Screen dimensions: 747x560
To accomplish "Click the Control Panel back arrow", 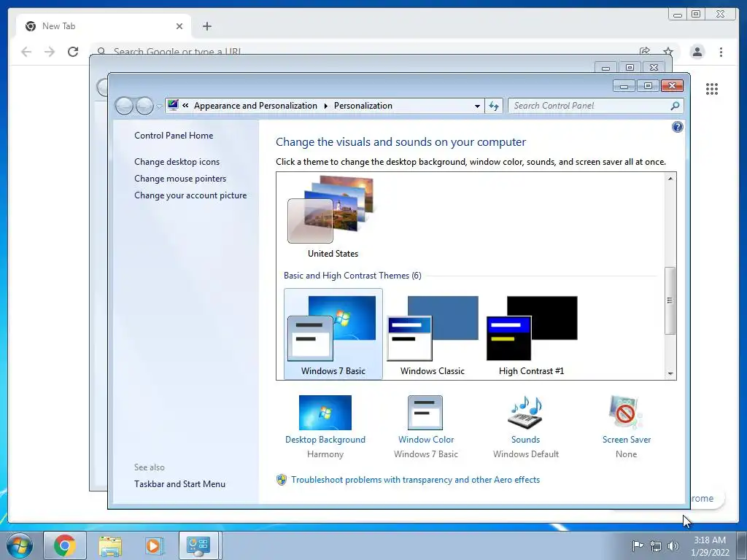I will [124, 106].
